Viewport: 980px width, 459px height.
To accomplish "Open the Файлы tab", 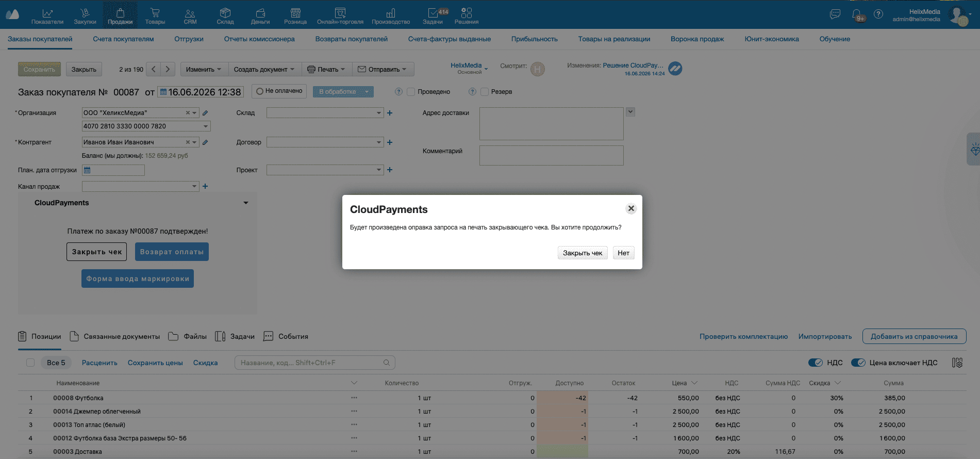I will (188, 336).
